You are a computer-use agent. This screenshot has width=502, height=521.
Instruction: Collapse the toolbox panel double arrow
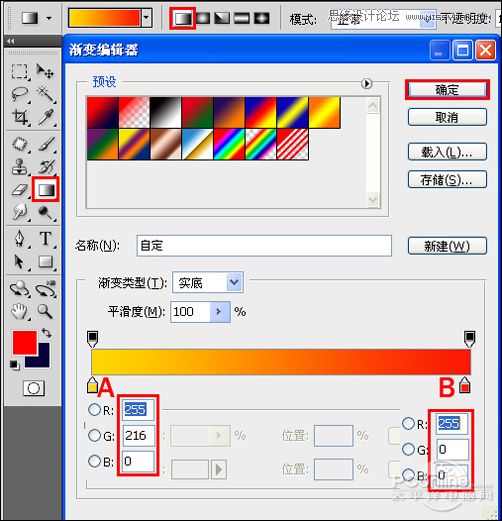point(11,41)
